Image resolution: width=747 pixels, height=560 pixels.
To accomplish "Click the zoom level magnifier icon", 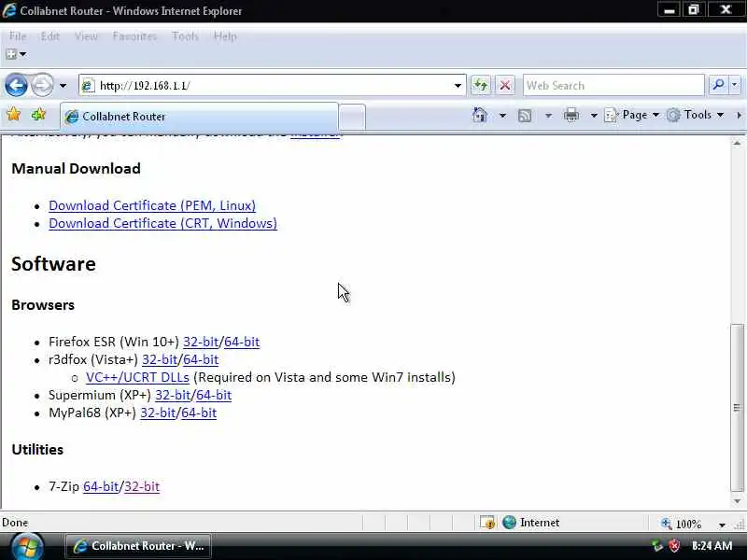I will (x=666, y=524).
